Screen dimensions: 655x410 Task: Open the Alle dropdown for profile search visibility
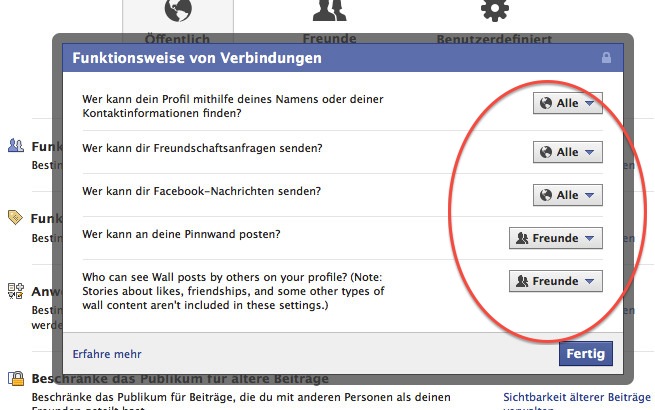tap(568, 103)
